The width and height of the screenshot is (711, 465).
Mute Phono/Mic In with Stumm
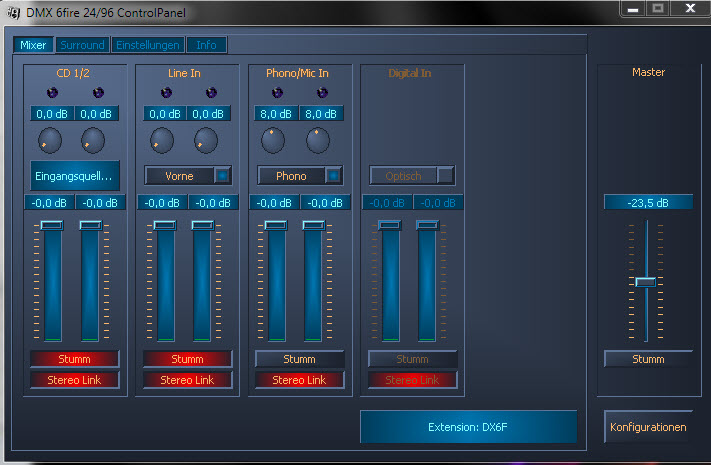coord(299,359)
